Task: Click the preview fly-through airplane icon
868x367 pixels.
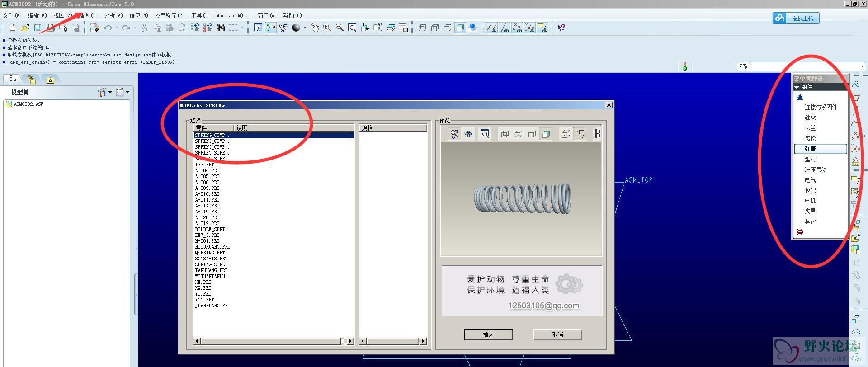Action: [468, 134]
